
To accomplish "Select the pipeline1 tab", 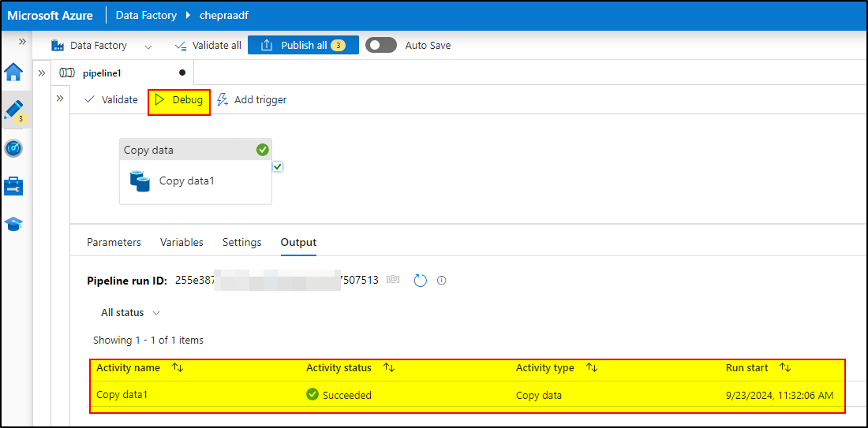I will tap(122, 73).
